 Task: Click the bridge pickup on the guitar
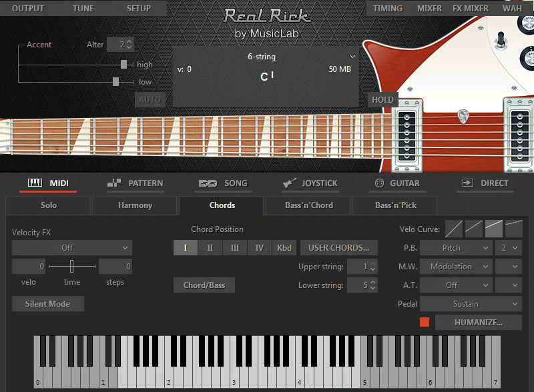tap(519, 136)
